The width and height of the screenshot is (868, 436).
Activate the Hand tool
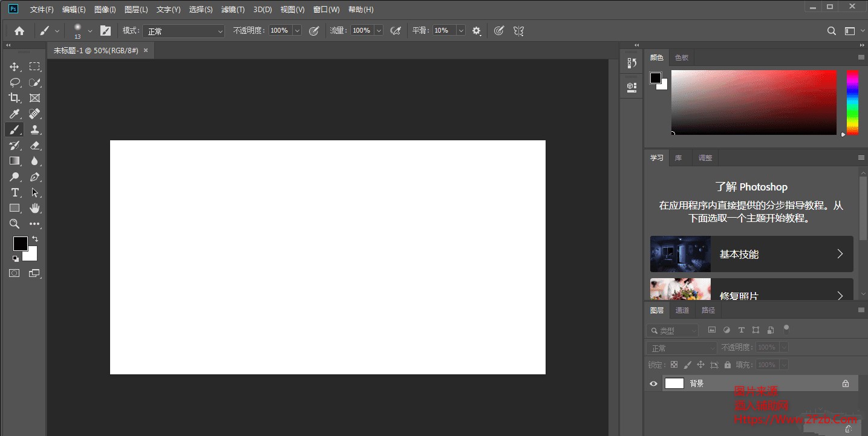pyautogui.click(x=34, y=208)
